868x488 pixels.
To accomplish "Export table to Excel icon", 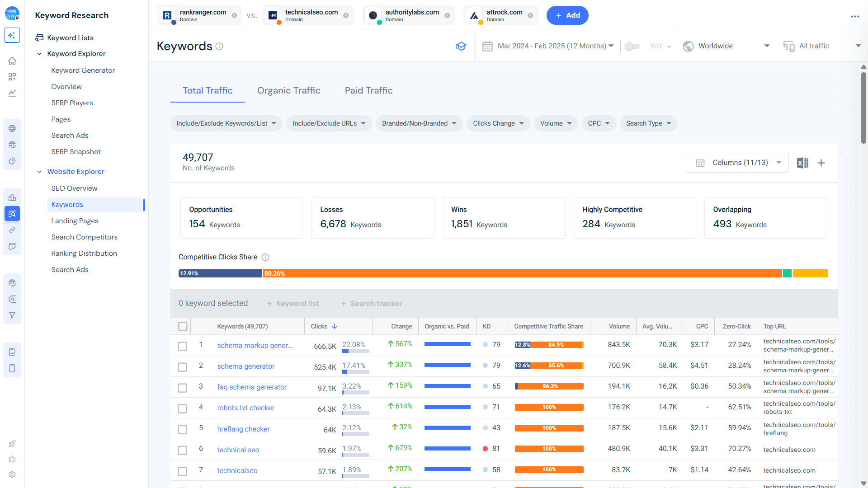I will point(802,163).
